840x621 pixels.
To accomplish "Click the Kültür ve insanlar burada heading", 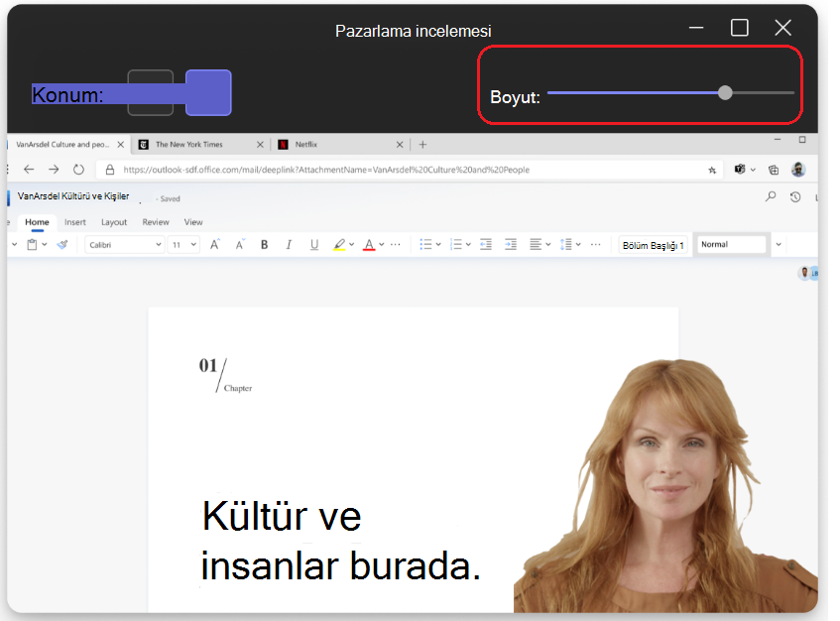I will click(x=341, y=540).
